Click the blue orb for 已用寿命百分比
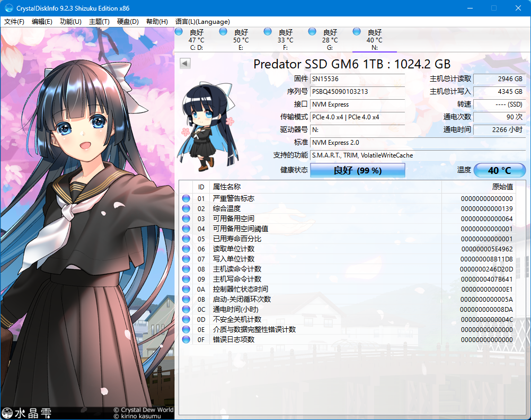This screenshot has width=531, height=420. click(x=186, y=239)
